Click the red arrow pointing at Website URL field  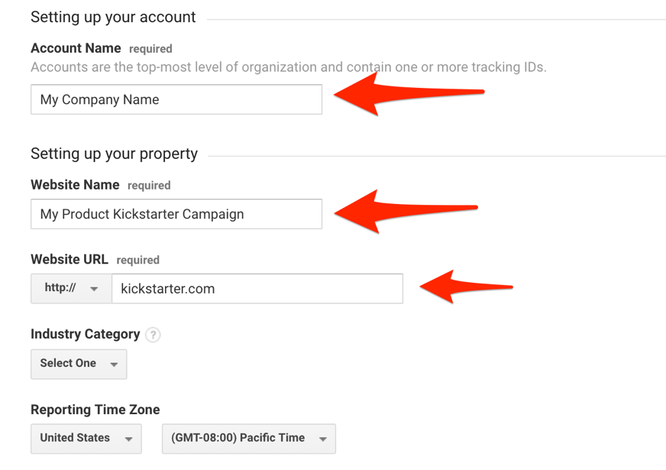(x=465, y=286)
